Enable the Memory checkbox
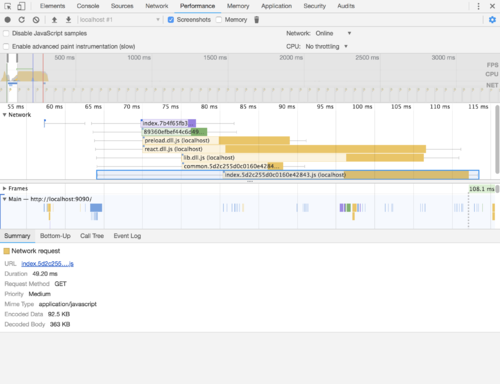 click(219, 20)
